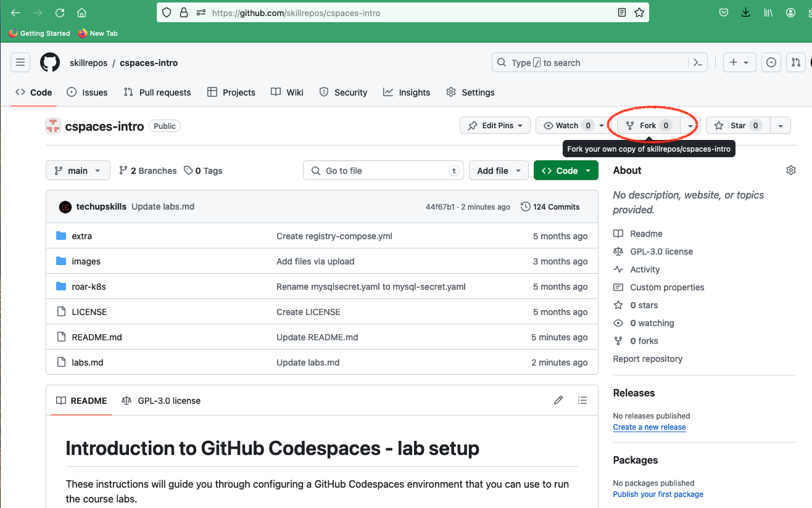Open the Issues tab
Screen dimensions: 812x508
87,92
